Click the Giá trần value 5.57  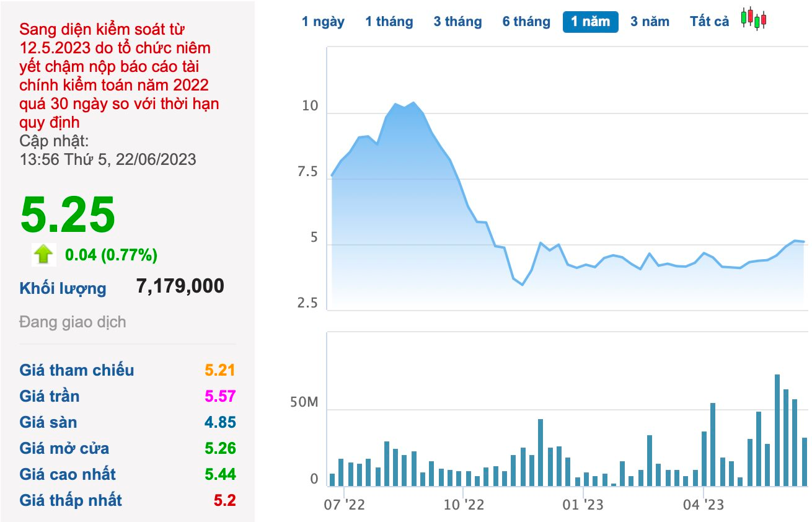click(x=220, y=396)
